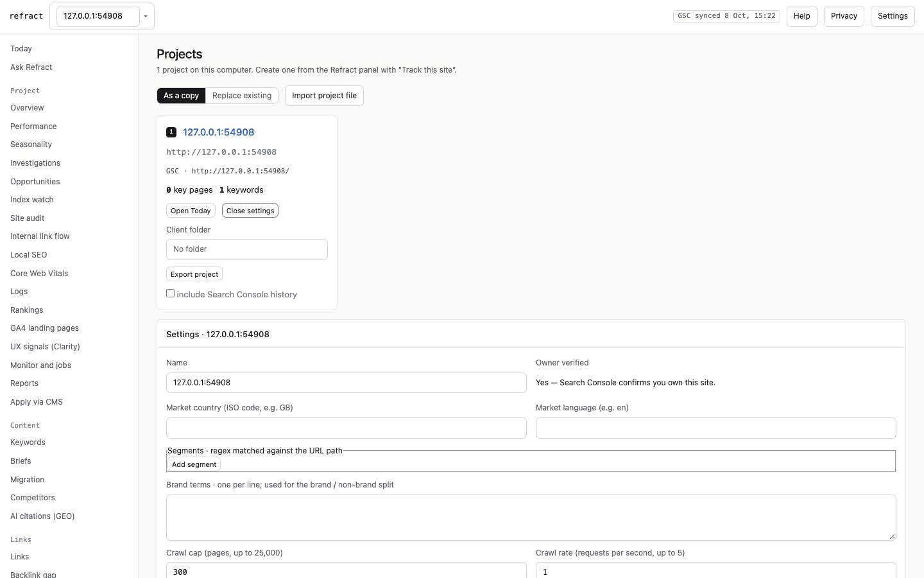Click the Open Today button

click(191, 211)
